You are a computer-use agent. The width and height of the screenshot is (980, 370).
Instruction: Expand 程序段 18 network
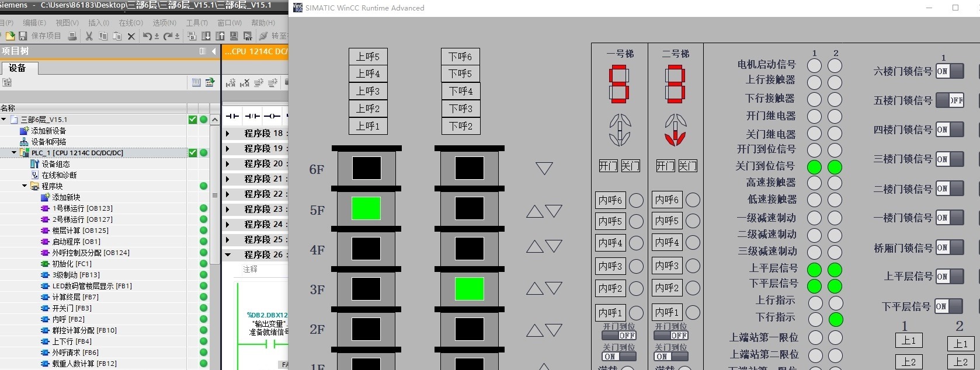pos(228,134)
